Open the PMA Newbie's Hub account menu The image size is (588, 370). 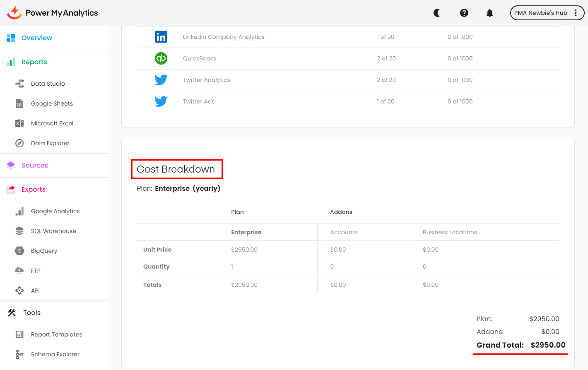point(540,13)
